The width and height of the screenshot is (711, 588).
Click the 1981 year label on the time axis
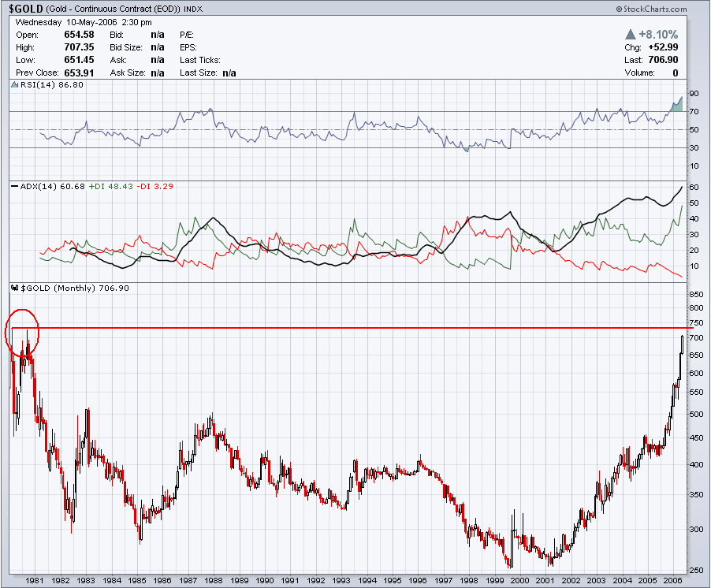pyautogui.click(x=35, y=581)
